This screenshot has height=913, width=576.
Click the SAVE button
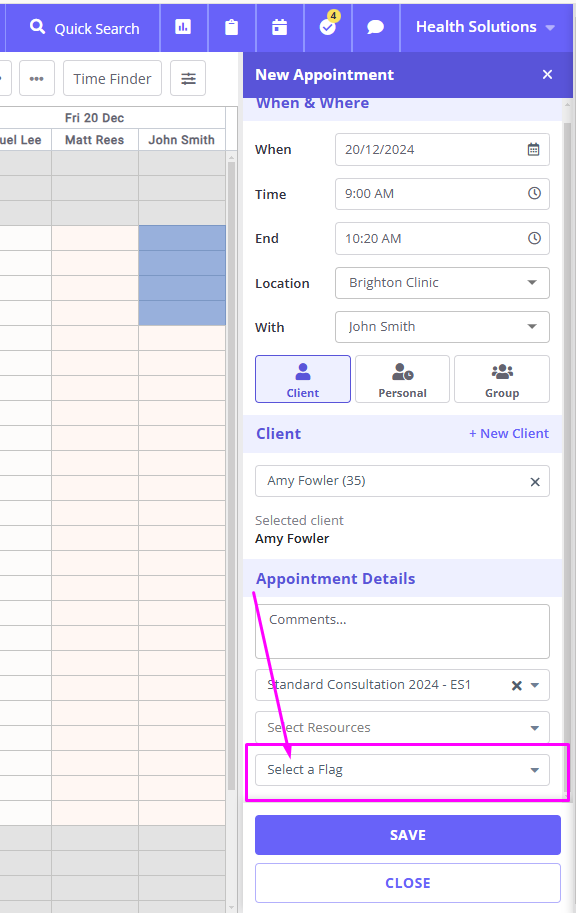tap(408, 835)
